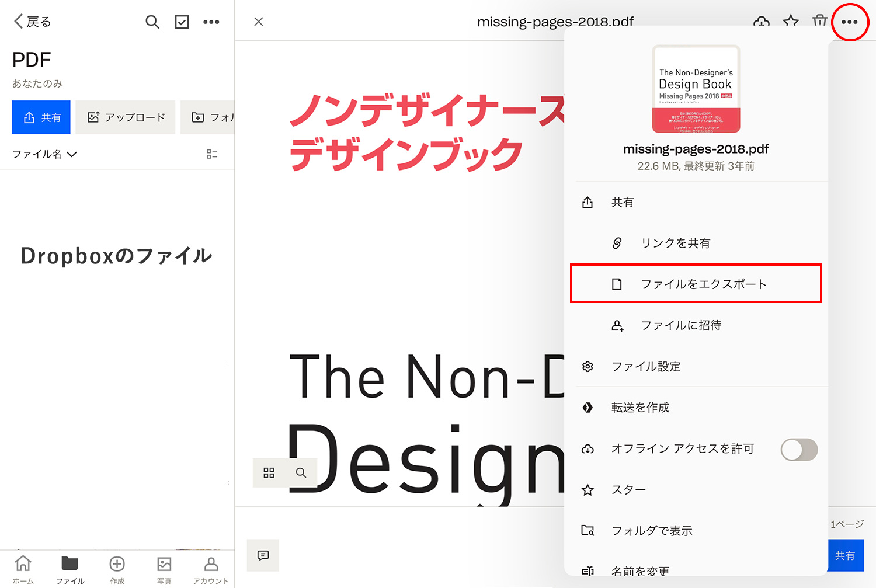Click the gear icon beside ファイル設定
The width and height of the screenshot is (876, 588).
[588, 366]
